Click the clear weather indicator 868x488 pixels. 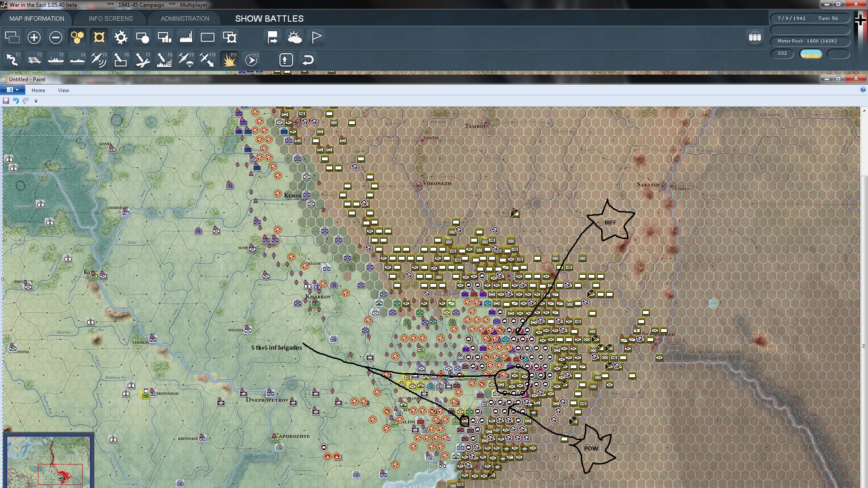pos(811,54)
